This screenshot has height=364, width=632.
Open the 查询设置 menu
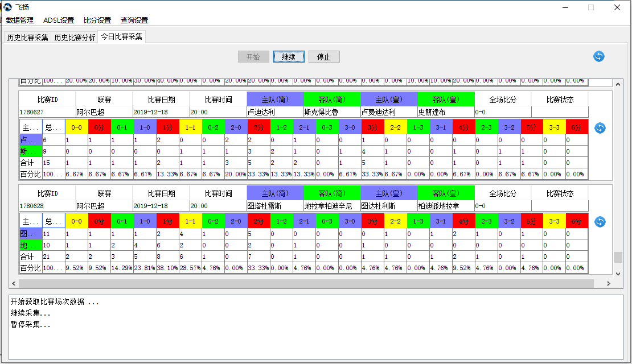pos(134,20)
